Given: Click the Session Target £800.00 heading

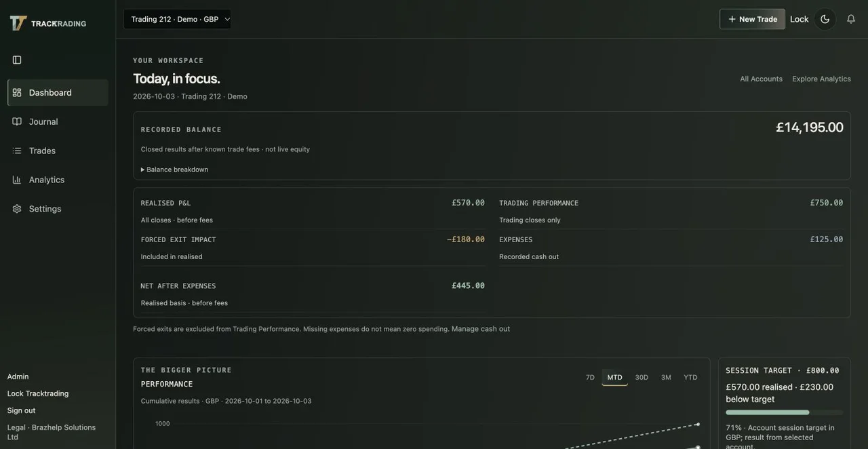Looking at the screenshot, I should point(783,370).
